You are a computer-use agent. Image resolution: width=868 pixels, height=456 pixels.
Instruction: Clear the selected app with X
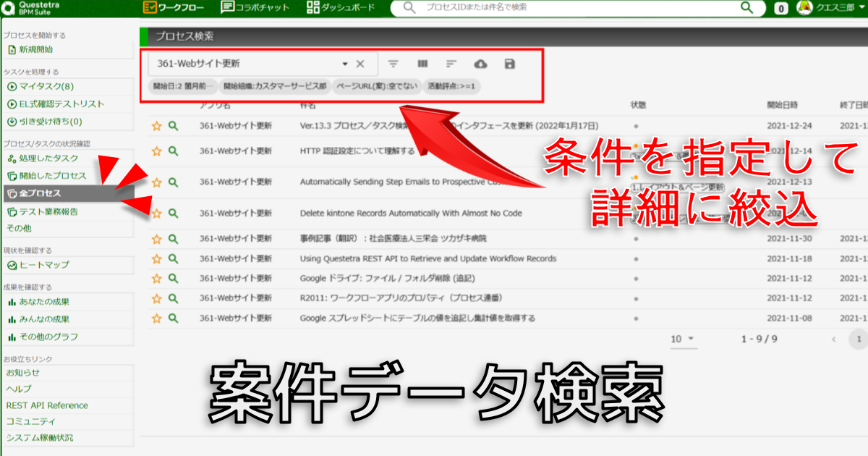click(x=360, y=64)
